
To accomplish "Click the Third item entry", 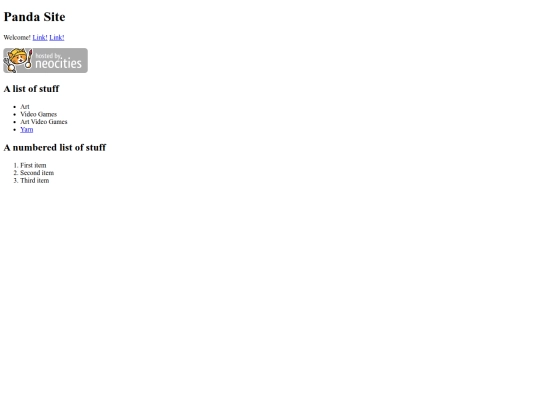I will pyautogui.click(x=34, y=180).
